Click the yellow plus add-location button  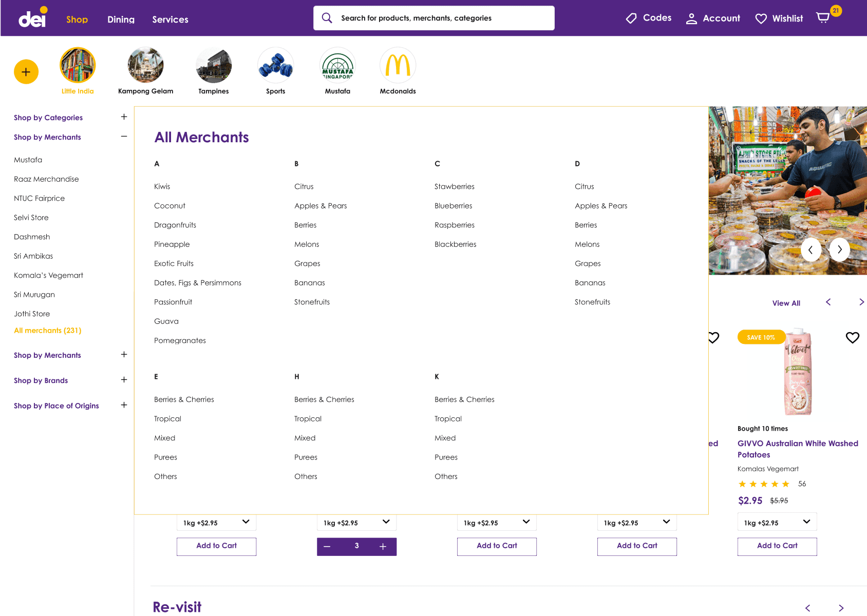(x=26, y=72)
